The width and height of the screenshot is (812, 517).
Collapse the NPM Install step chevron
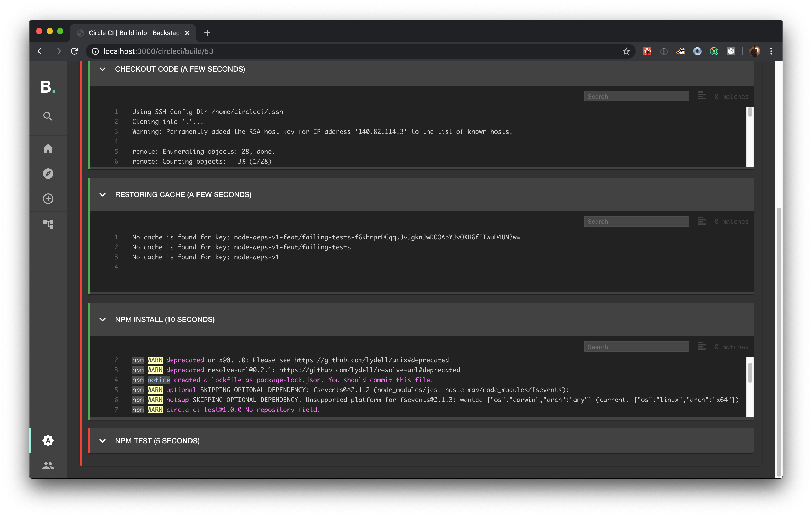click(103, 319)
